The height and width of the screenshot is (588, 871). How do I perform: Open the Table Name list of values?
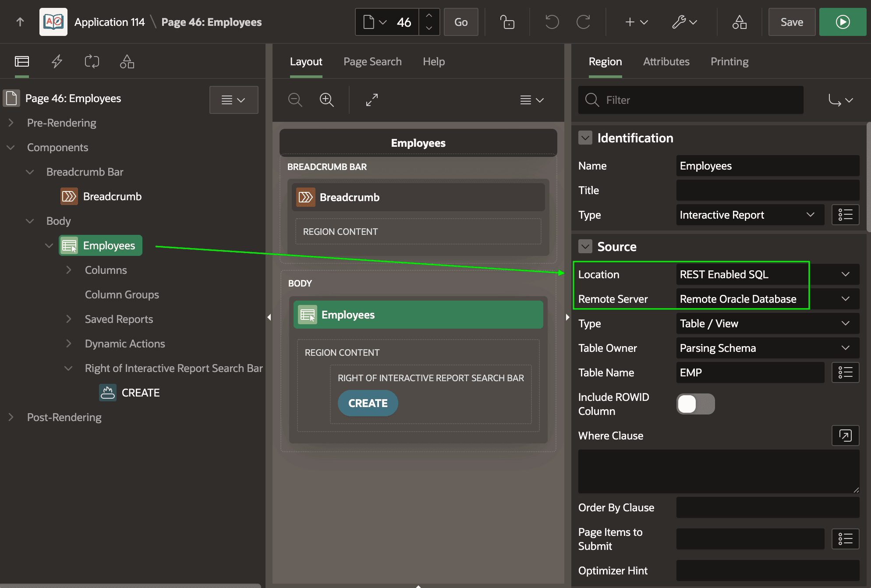point(845,372)
